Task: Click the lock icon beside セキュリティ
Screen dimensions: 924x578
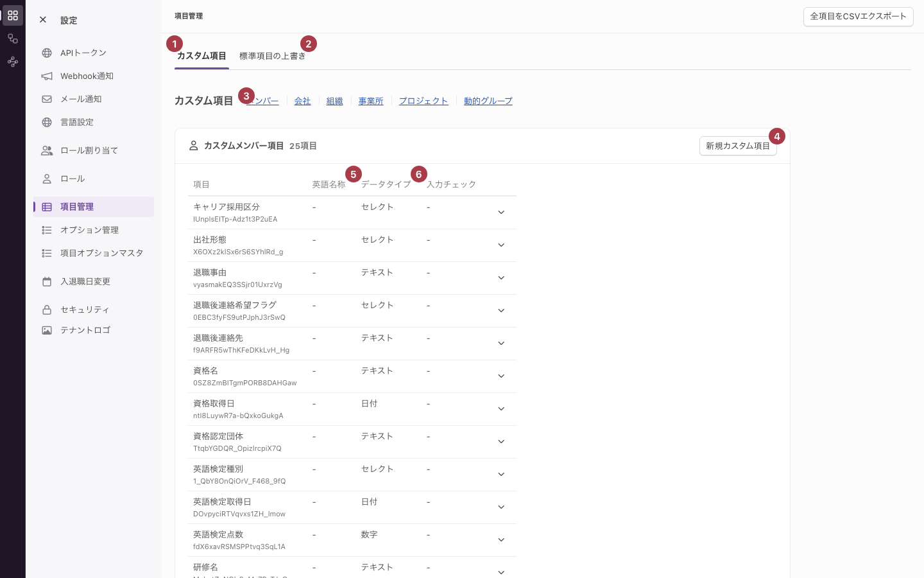Action: [x=47, y=310]
